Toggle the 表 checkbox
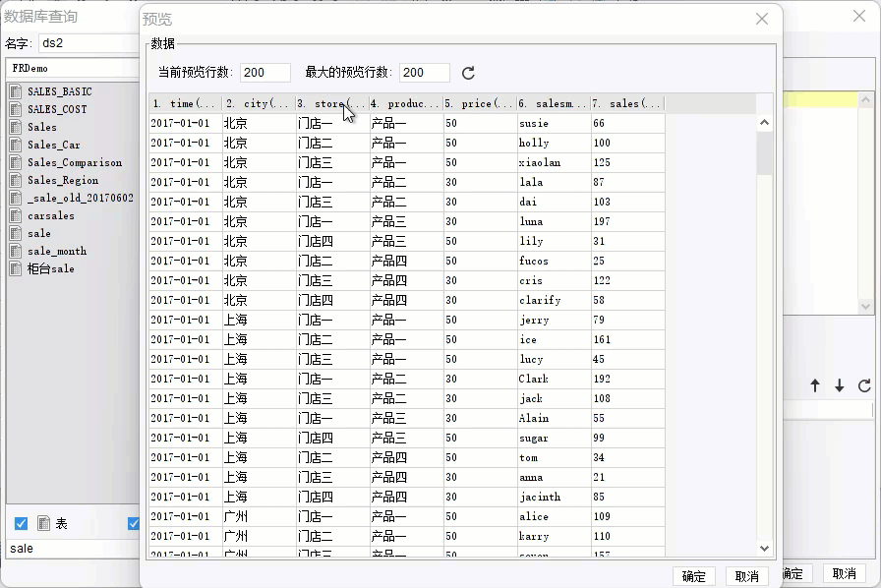This screenshot has height=588, width=881. click(x=21, y=524)
